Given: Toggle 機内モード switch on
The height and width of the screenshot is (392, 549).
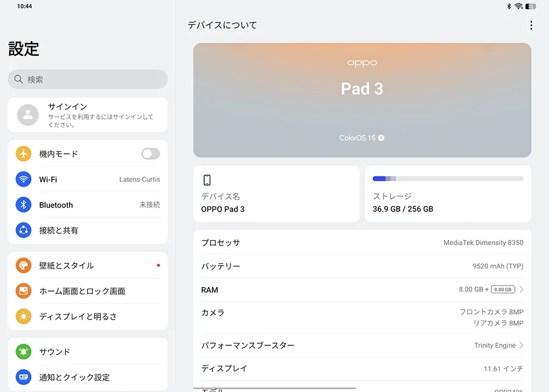Looking at the screenshot, I should 150,154.
